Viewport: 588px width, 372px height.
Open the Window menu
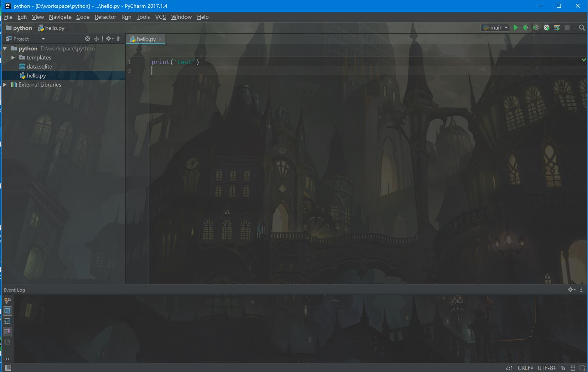click(x=181, y=17)
